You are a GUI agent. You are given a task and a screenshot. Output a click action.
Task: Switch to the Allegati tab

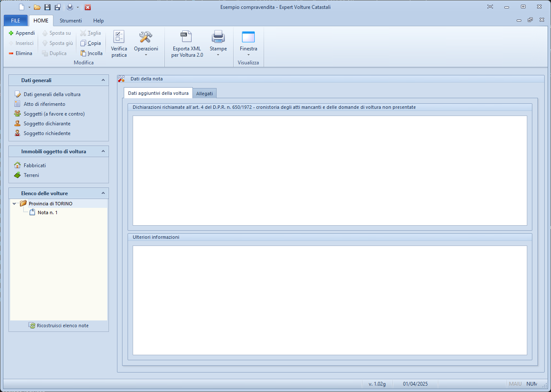[x=204, y=94]
